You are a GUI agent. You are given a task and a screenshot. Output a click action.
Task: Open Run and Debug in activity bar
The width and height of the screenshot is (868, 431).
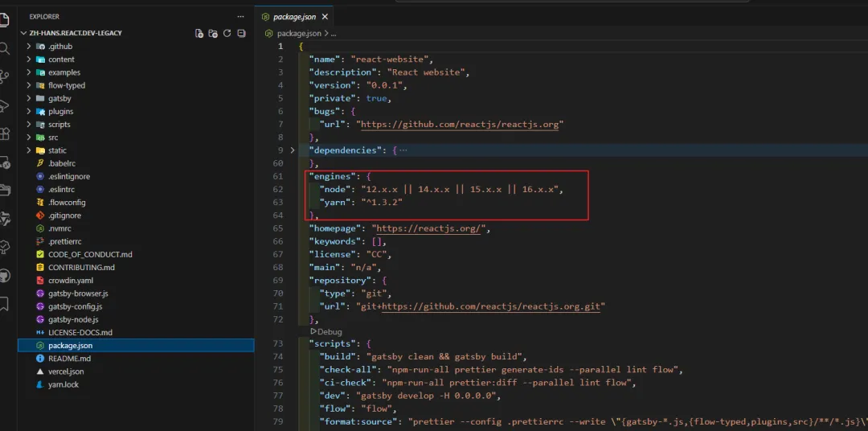pos(3,105)
